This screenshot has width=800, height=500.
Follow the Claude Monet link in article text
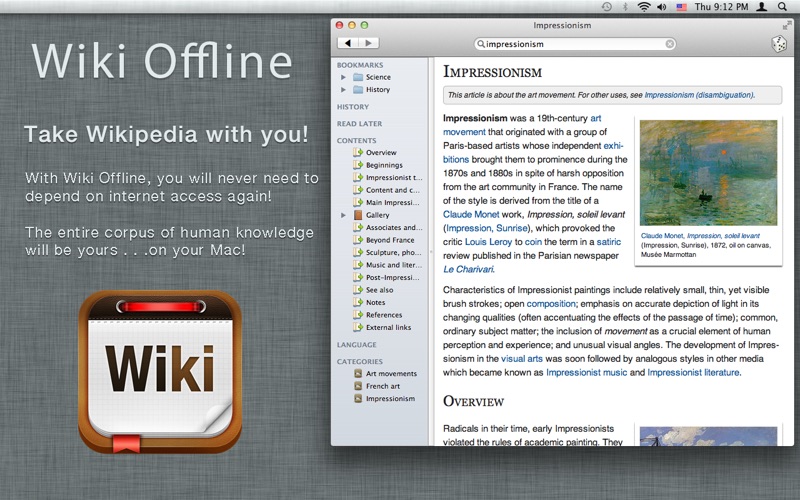[471, 214]
